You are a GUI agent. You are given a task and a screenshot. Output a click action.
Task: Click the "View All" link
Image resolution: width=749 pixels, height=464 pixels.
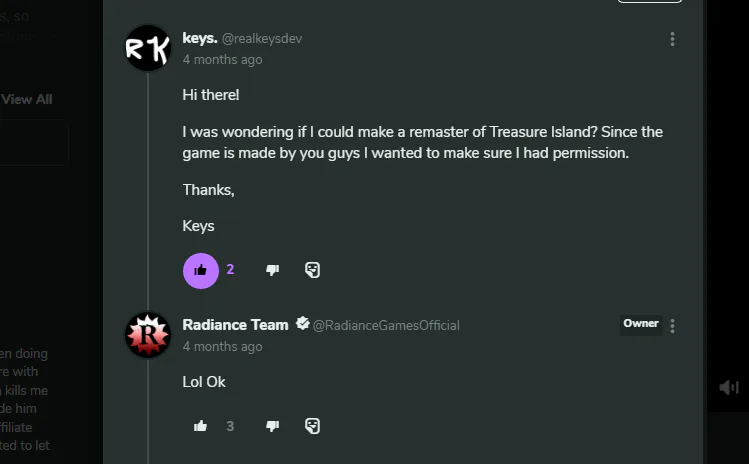[27, 99]
